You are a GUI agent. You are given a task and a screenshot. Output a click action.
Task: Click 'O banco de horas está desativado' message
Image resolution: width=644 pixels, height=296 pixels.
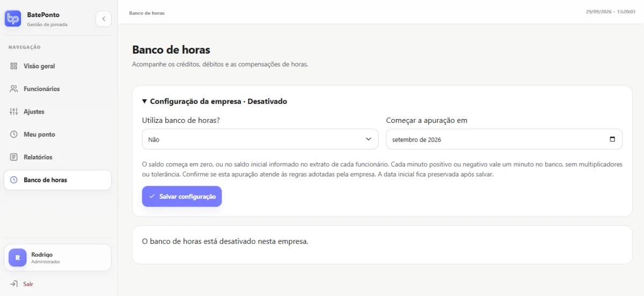[225, 241]
